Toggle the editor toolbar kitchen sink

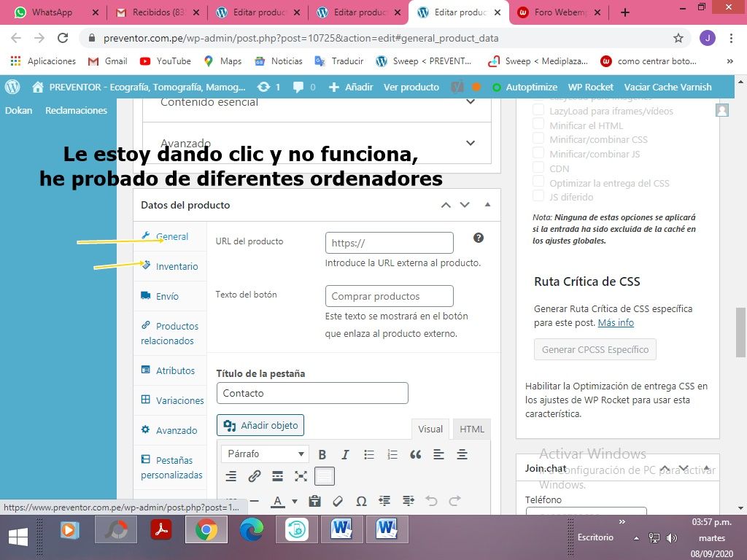[x=325, y=475]
